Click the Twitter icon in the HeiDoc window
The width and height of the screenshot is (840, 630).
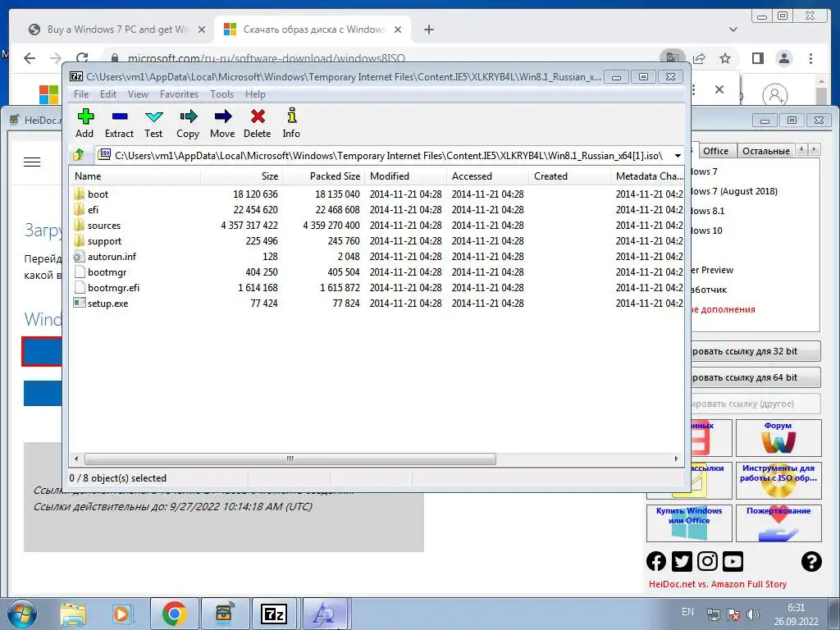[682, 561]
